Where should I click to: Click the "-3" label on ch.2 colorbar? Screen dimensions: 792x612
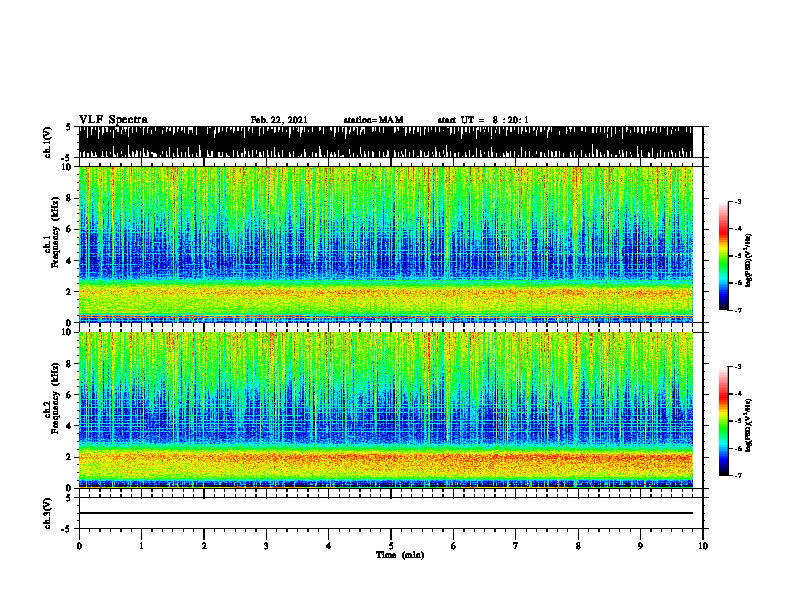[737, 367]
